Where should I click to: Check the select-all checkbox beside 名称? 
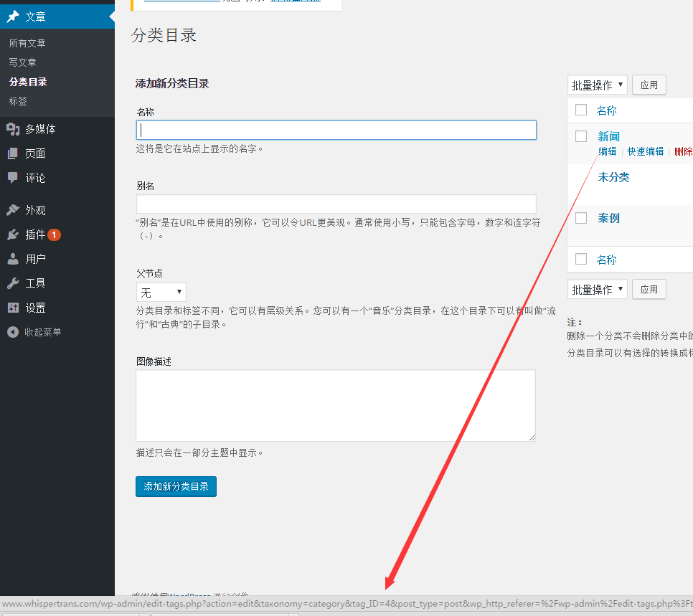[x=580, y=110]
